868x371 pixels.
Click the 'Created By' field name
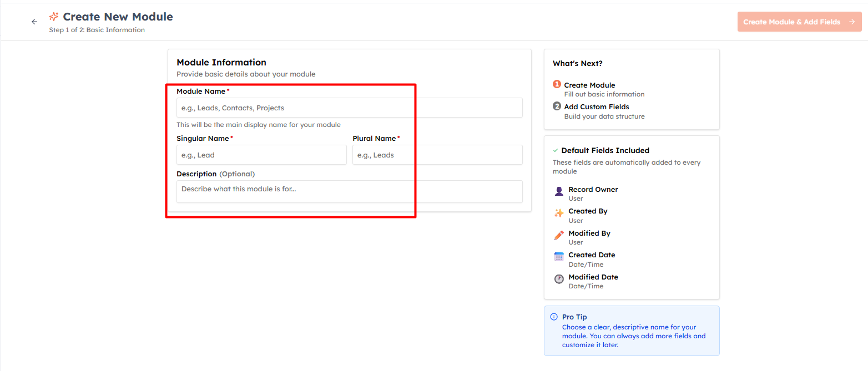[588, 211]
